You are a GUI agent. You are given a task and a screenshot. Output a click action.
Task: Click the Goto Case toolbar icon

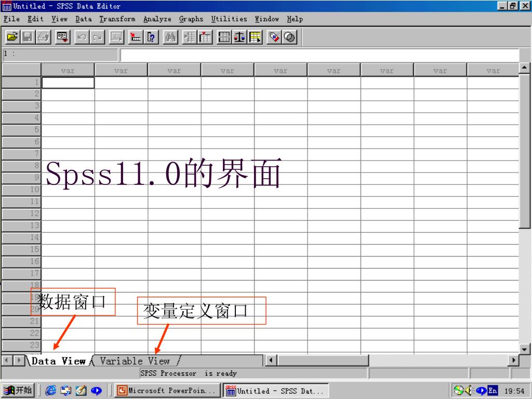pos(136,37)
